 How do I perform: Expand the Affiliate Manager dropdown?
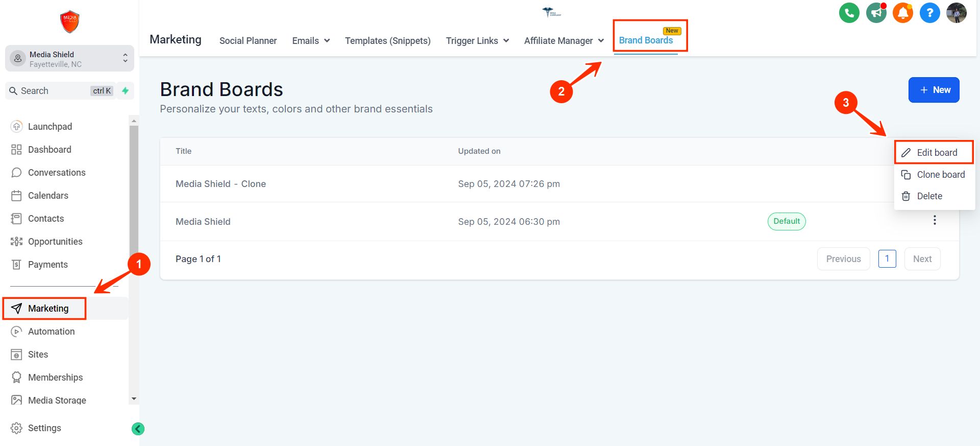pyautogui.click(x=564, y=40)
